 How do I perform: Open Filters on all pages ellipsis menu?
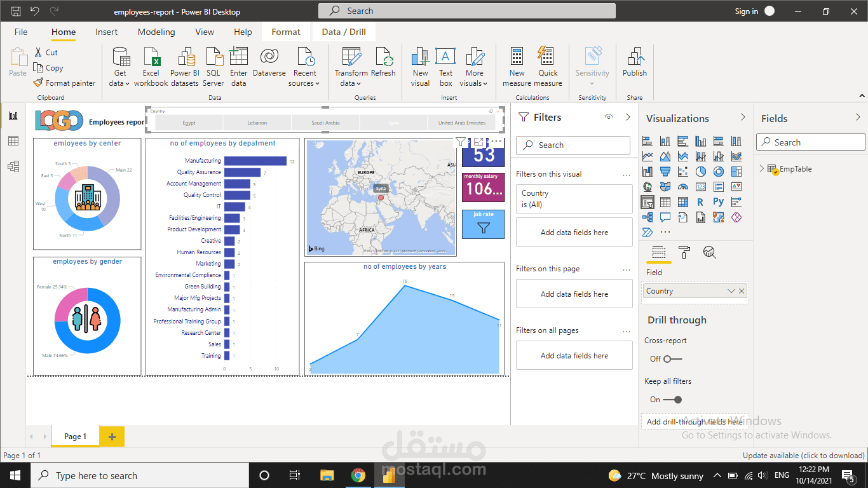(x=627, y=330)
